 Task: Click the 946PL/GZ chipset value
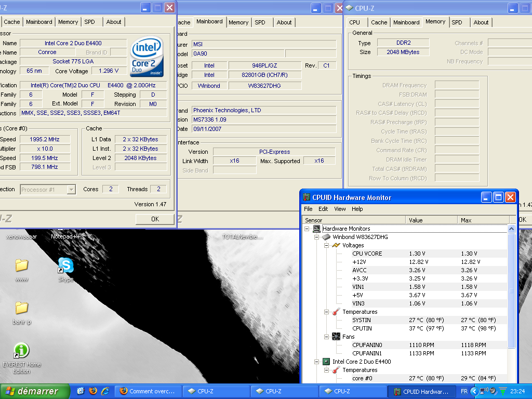click(x=264, y=65)
